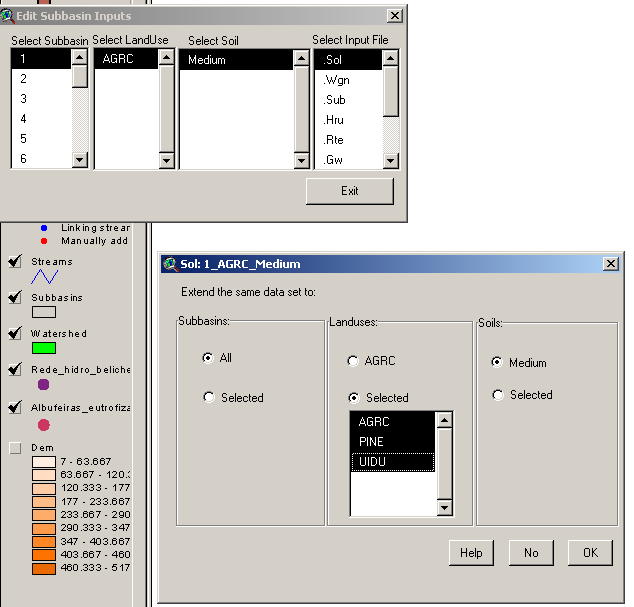Viewport: 634px width, 607px height.
Task: Click the blue Streams line symbol
Action: pos(43,276)
